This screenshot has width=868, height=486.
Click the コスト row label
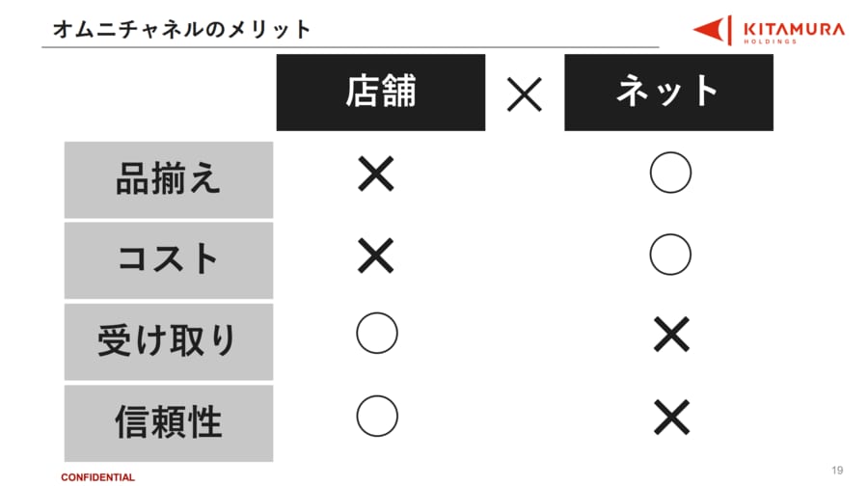click(169, 260)
